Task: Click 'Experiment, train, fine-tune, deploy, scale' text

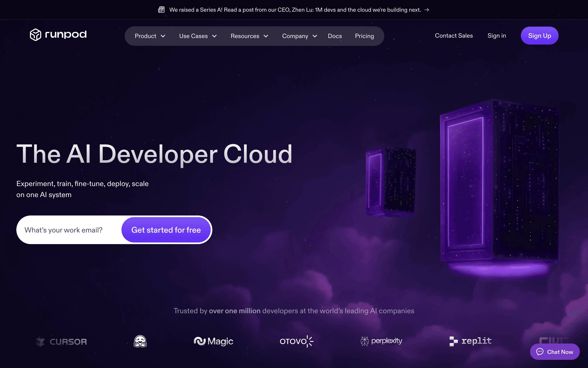Action: (x=82, y=184)
